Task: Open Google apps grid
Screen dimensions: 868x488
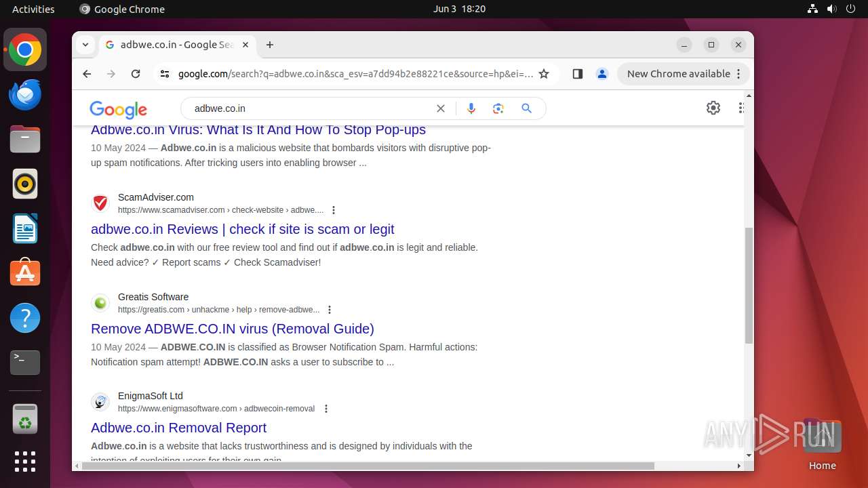Action: click(742, 108)
